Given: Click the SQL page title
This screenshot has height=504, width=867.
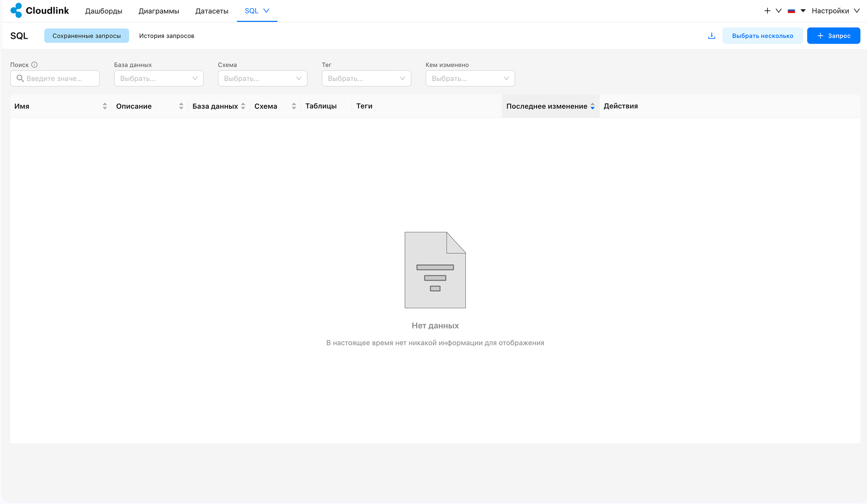Looking at the screenshot, I should click(x=19, y=36).
